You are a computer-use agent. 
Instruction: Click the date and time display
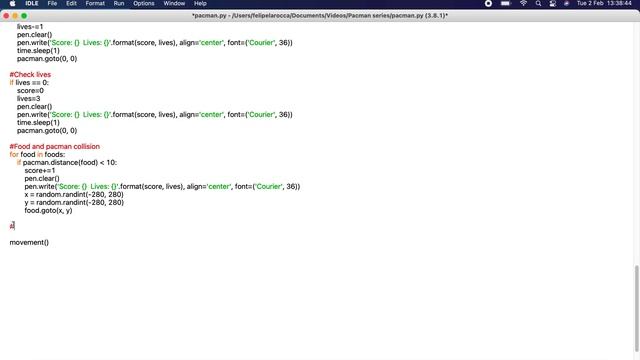[x=604, y=3]
